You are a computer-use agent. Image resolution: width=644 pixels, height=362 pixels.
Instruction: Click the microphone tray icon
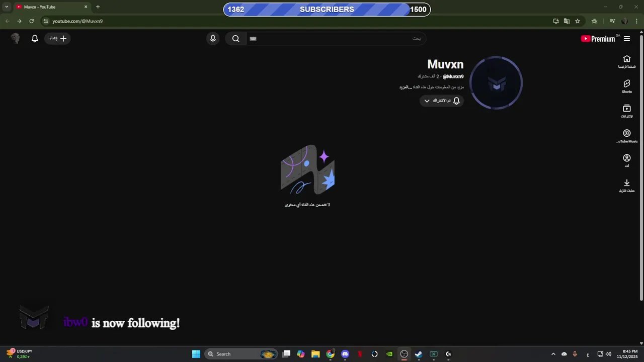[575, 354]
